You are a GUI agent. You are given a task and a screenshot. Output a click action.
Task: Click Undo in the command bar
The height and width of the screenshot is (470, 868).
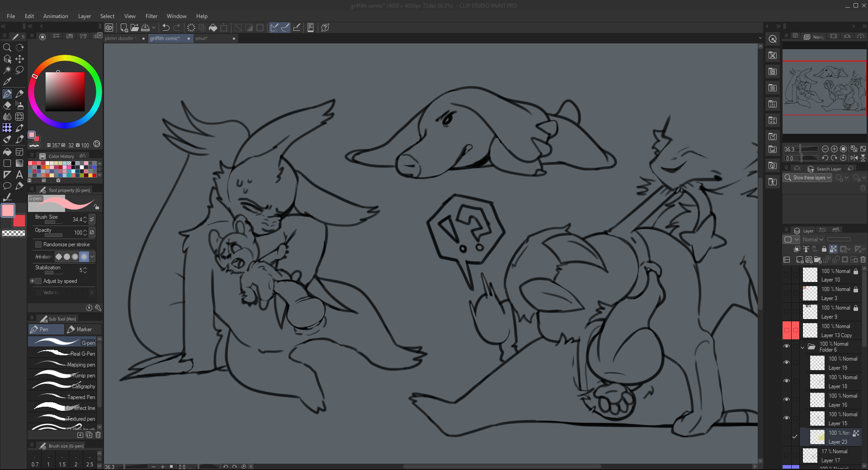pos(166,28)
